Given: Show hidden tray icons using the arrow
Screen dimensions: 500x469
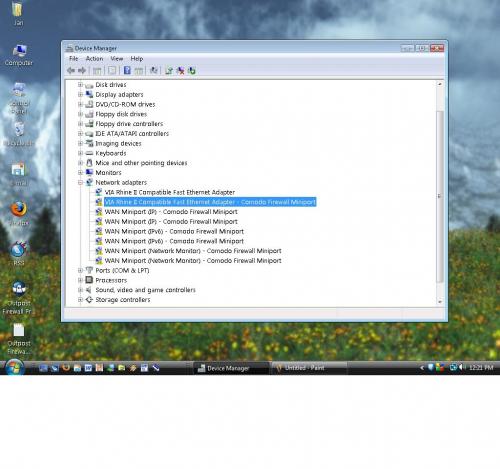Looking at the screenshot, I should coord(422,368).
